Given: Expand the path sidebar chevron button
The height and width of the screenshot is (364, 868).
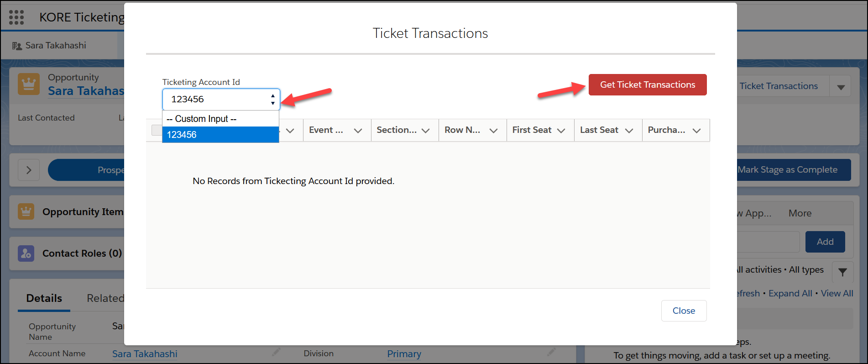Looking at the screenshot, I should click(x=29, y=170).
